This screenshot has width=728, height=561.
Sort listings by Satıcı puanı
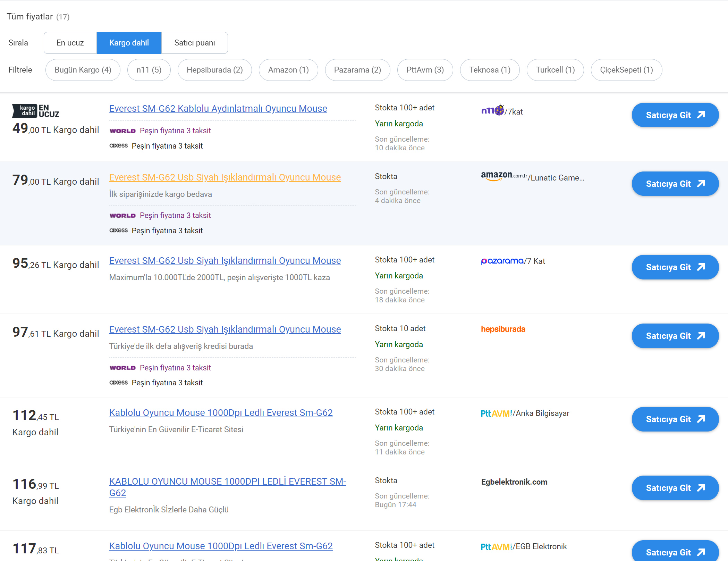click(x=195, y=43)
